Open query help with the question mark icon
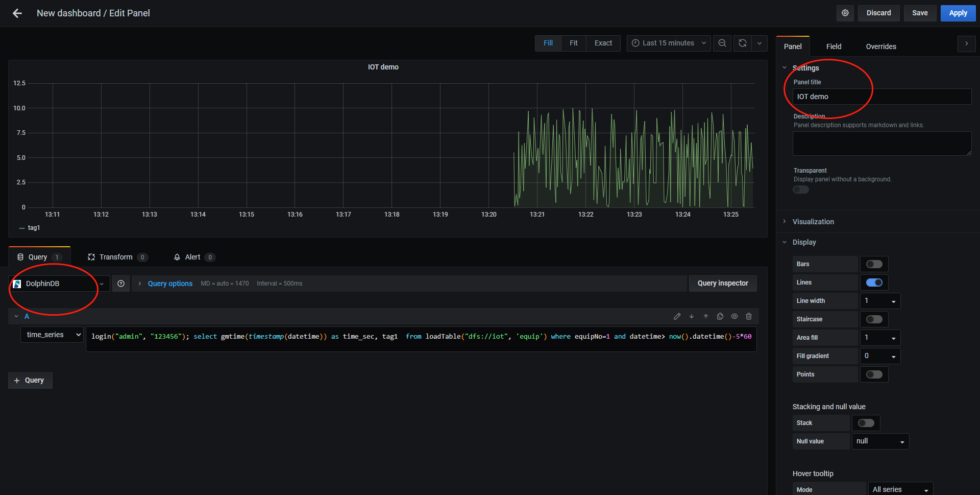Image resolution: width=980 pixels, height=495 pixels. point(120,283)
